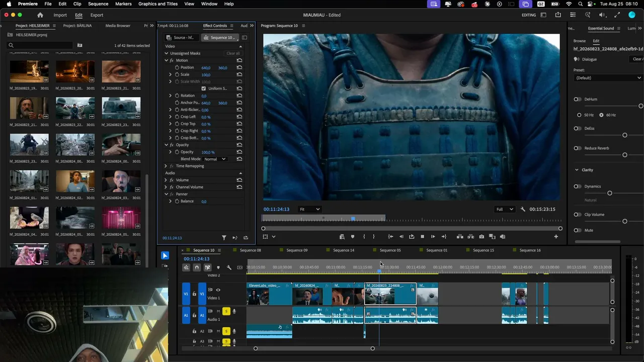Click the Extract button
The height and width of the screenshot is (362, 644).
[x=470, y=237]
